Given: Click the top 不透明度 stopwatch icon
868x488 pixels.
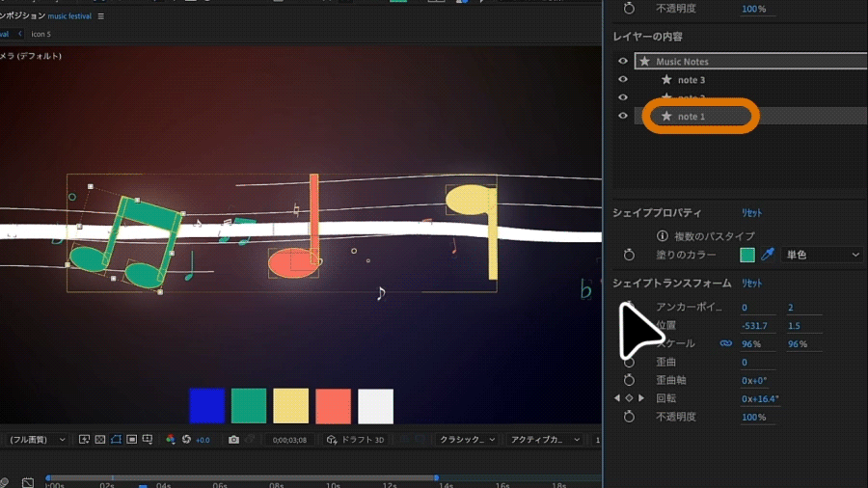Looking at the screenshot, I should point(629,9).
